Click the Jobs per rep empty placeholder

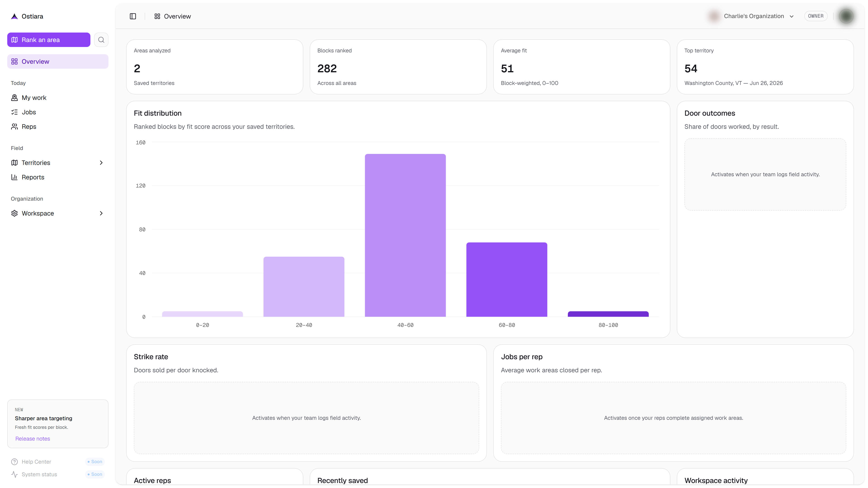[x=673, y=418]
